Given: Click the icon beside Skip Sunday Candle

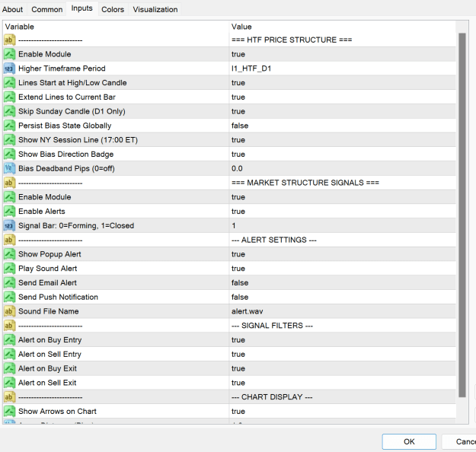Looking at the screenshot, I should pos(9,111).
